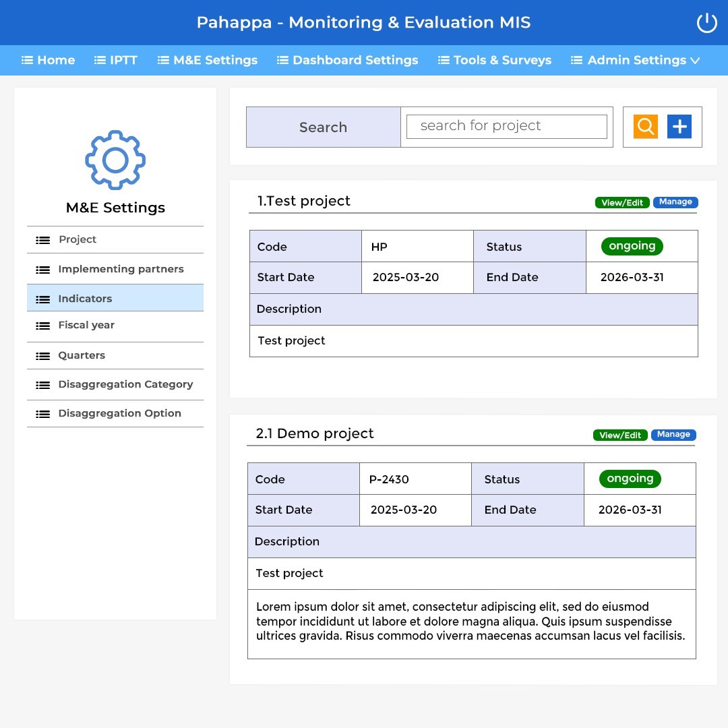Select Implementing partners in sidebar
Screen dimensions: 728x728
pyautogui.click(x=115, y=269)
